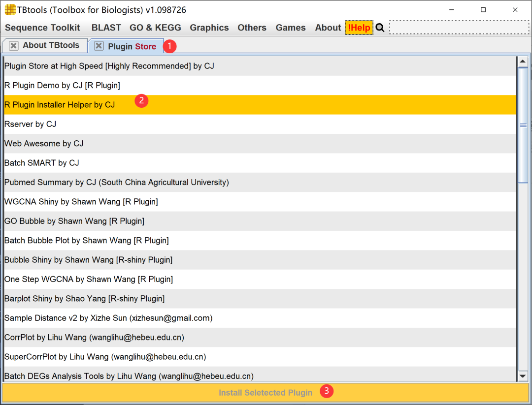Screen dimensions: 532x405
Task: Select Barplot Shiny by Shao Yang
Action: coord(260,299)
